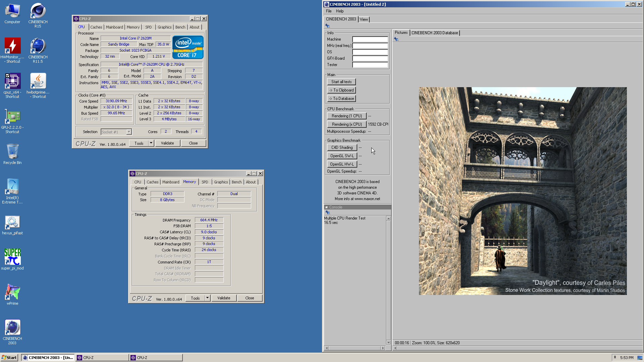The height and width of the screenshot is (362, 644).
Task: Click the Machine input field
Action: [370, 39]
